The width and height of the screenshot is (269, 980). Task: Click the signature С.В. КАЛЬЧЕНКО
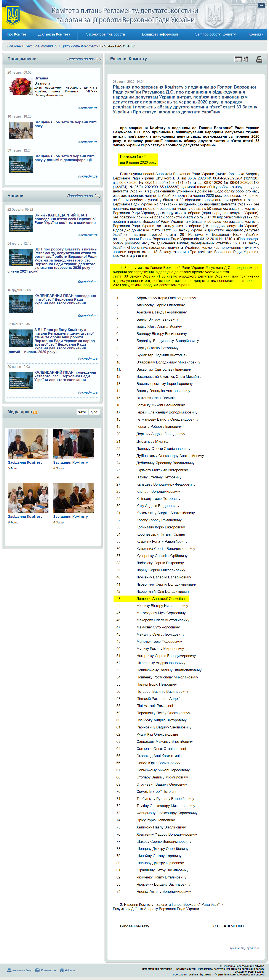click(228, 926)
